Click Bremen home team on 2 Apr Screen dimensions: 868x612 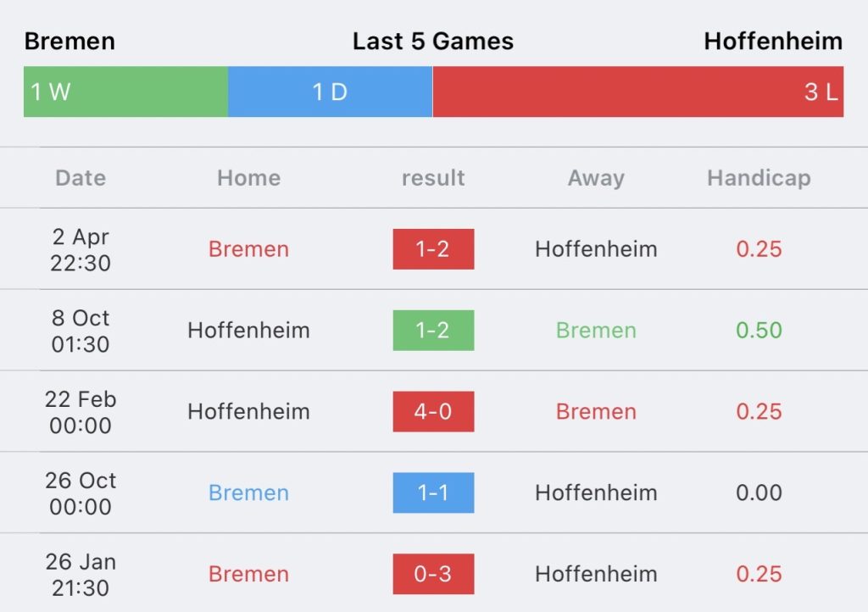click(x=248, y=249)
